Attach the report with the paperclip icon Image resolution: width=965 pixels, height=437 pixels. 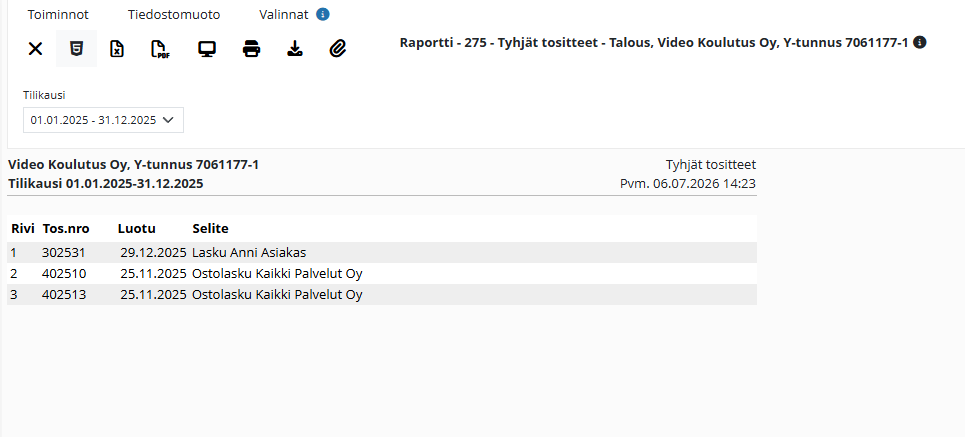click(x=338, y=49)
